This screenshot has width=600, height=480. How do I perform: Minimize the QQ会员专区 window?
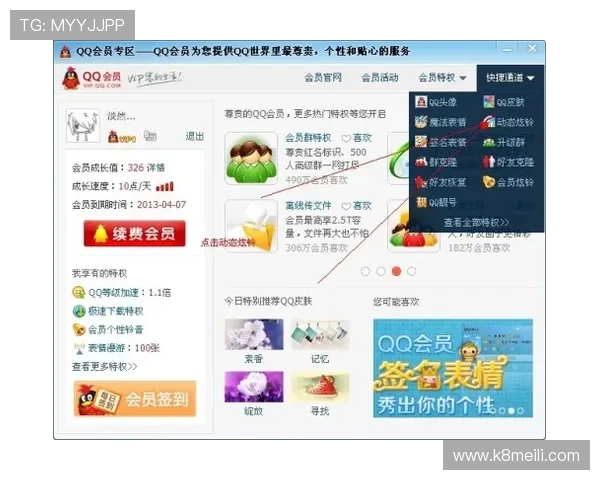pyautogui.click(x=507, y=49)
